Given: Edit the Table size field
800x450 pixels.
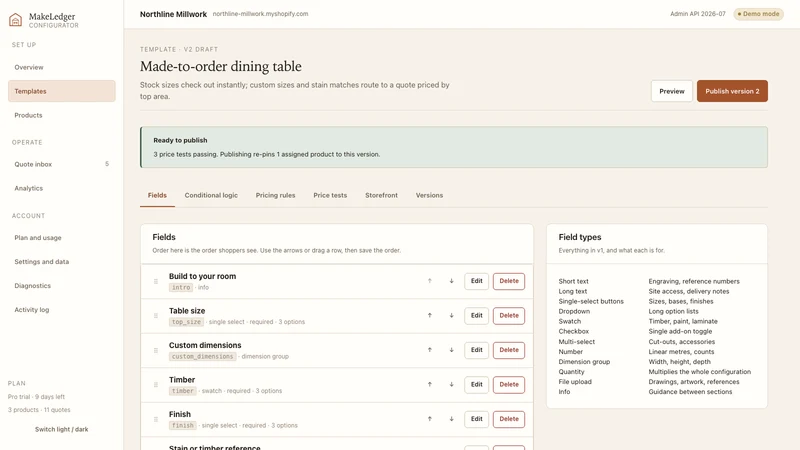Looking at the screenshot, I should [x=477, y=315].
